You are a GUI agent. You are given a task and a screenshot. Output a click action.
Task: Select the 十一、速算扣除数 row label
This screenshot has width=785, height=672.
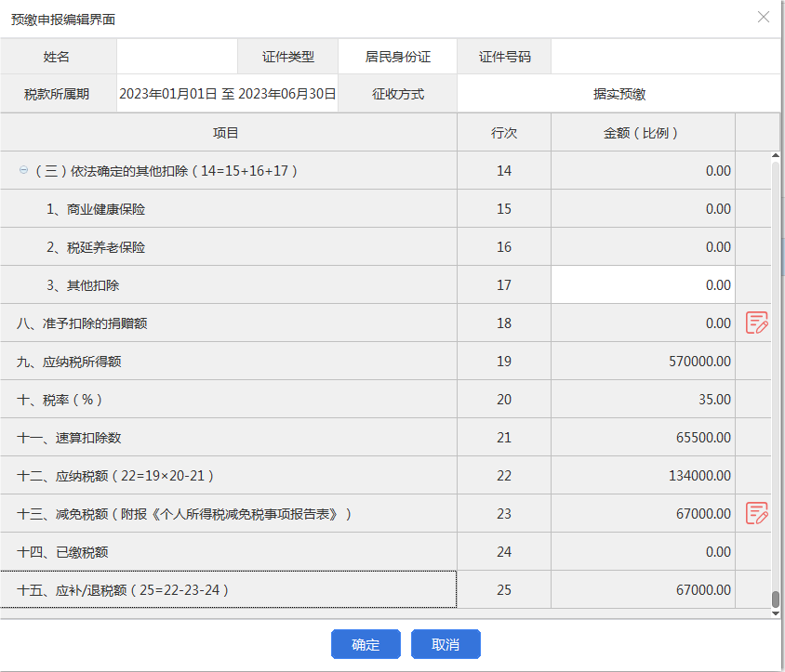tap(69, 438)
